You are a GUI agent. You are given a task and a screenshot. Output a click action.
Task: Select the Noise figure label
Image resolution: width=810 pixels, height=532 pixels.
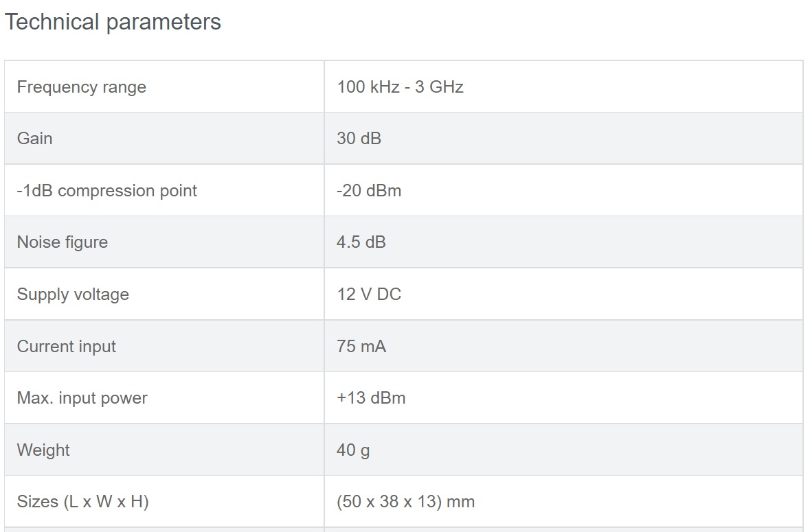[63, 242]
